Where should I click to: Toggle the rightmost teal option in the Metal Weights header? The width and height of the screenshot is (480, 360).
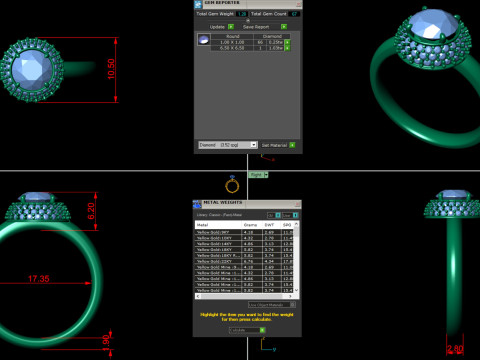point(295,215)
